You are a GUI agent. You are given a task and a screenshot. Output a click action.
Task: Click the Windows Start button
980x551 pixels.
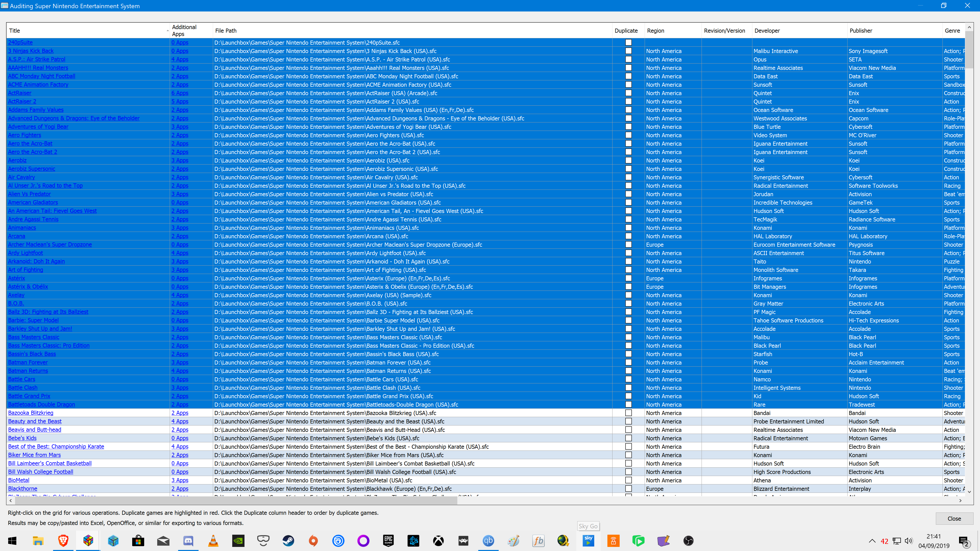12,540
